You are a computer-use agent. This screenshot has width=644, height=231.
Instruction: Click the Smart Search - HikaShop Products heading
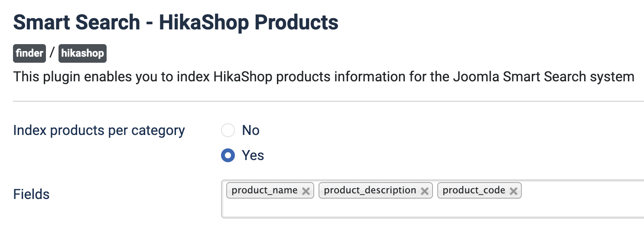pyautogui.click(x=176, y=22)
